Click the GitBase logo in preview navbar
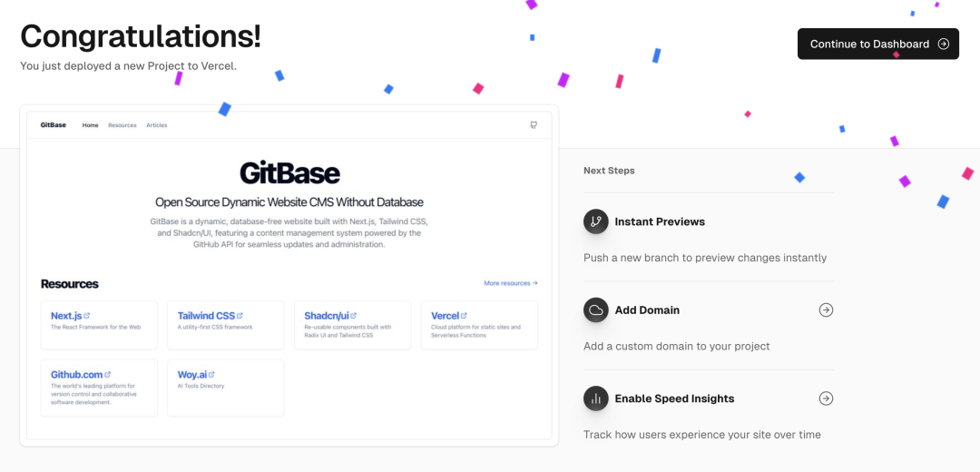This screenshot has height=472, width=980. coord(54,125)
